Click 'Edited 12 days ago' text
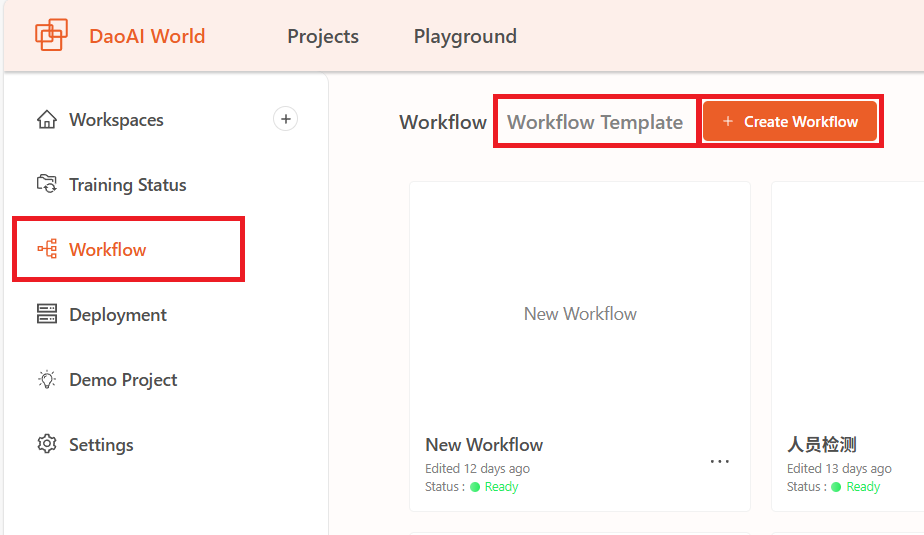The image size is (924, 535). [x=477, y=468]
